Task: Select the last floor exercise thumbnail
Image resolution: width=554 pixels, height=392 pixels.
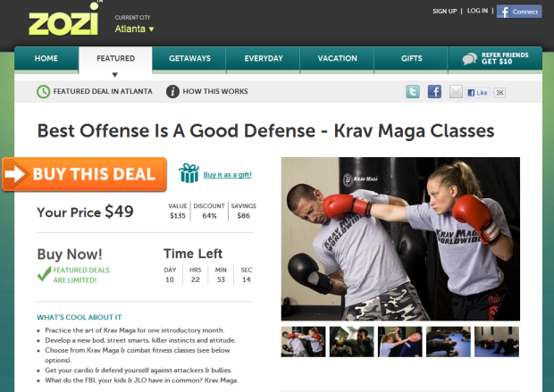Action: (x=497, y=341)
